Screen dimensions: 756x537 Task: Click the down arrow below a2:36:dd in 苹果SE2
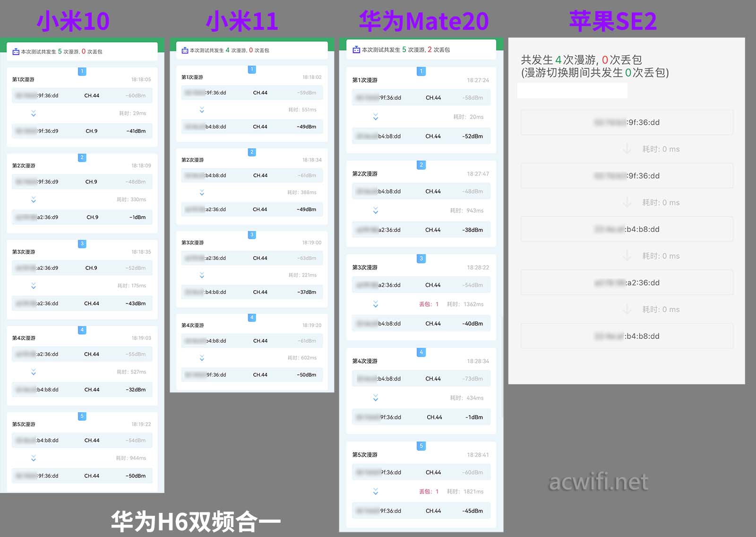click(x=627, y=309)
